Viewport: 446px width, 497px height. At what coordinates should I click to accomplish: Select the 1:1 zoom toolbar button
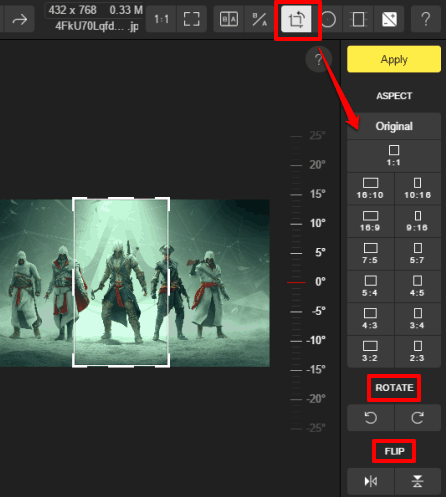click(x=161, y=19)
